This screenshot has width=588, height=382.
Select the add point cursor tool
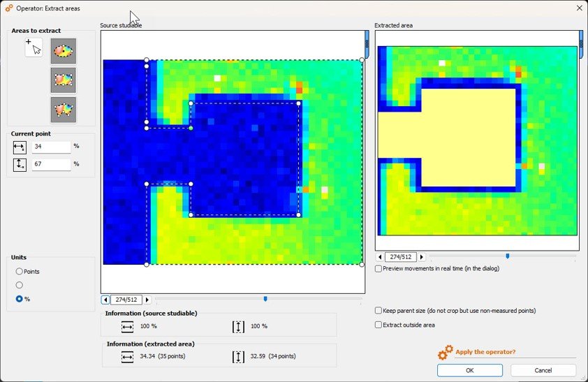coord(34,47)
